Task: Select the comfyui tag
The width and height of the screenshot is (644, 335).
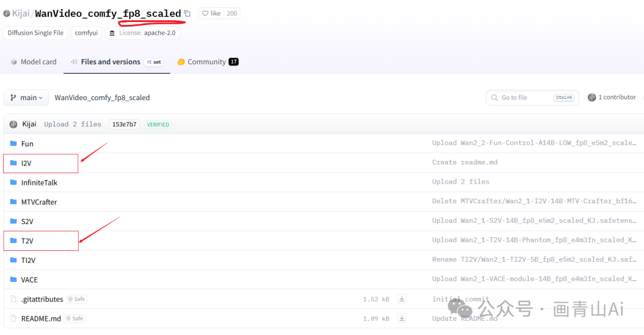Action: [x=86, y=33]
